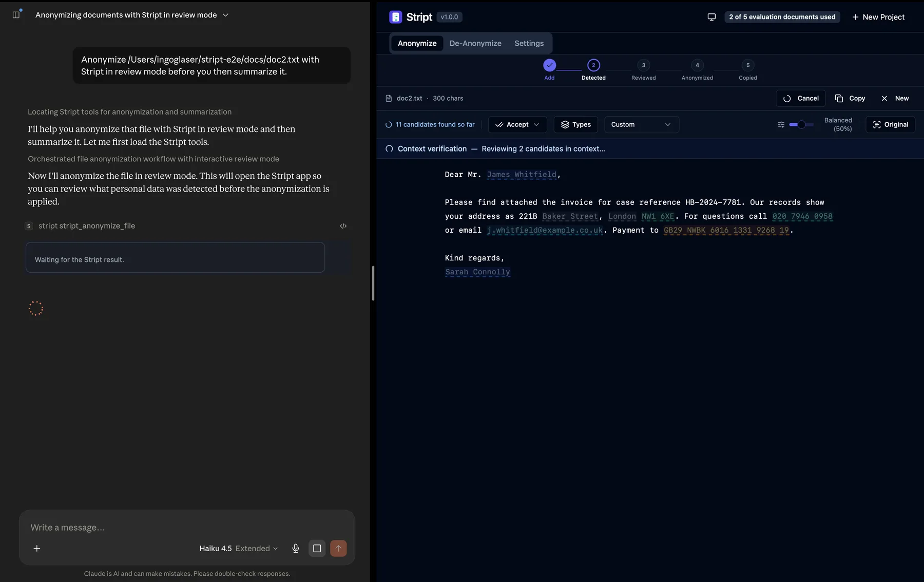Click the microphone voice input icon
Viewport: 924px width, 582px height.
point(296,548)
